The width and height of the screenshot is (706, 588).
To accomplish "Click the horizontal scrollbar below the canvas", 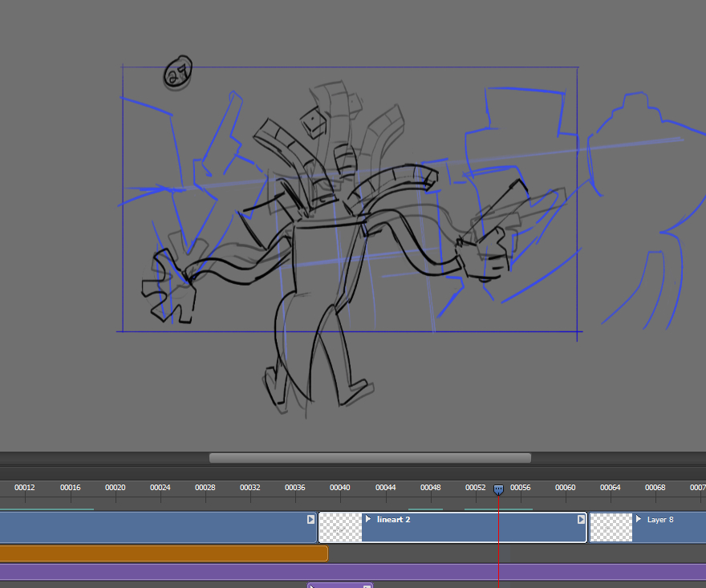I will pyautogui.click(x=370, y=458).
